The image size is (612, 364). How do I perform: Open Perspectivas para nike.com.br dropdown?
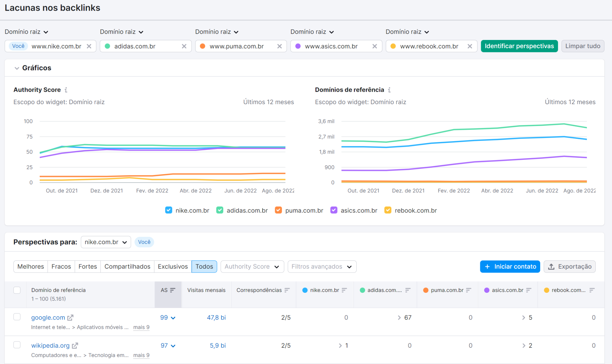coord(106,242)
